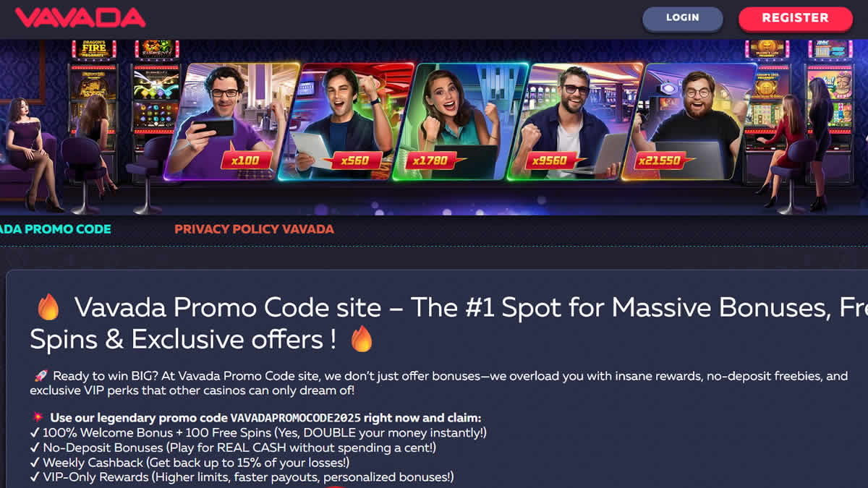868x488 pixels.
Task: Click the fire emoji before the heading
Action: click(x=48, y=308)
